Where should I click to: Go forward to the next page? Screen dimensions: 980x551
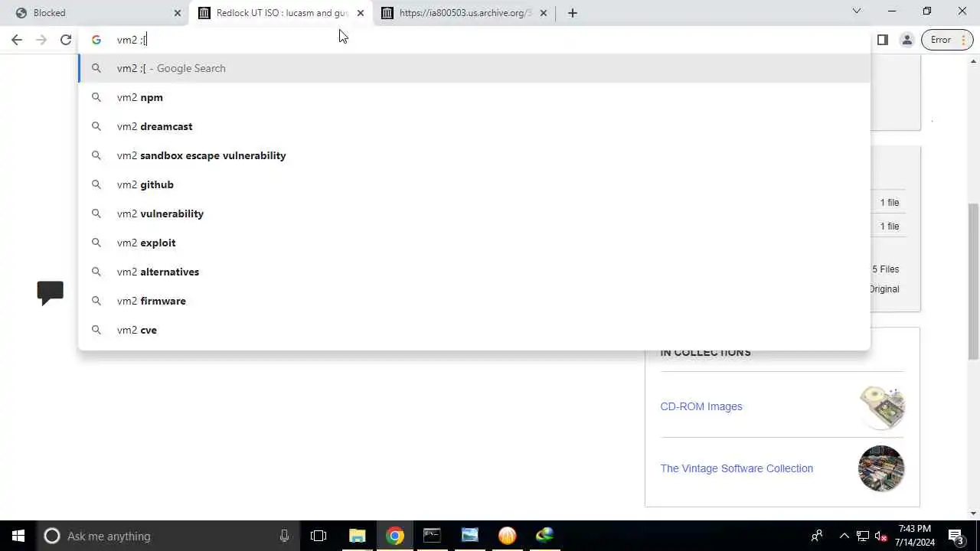(42, 40)
